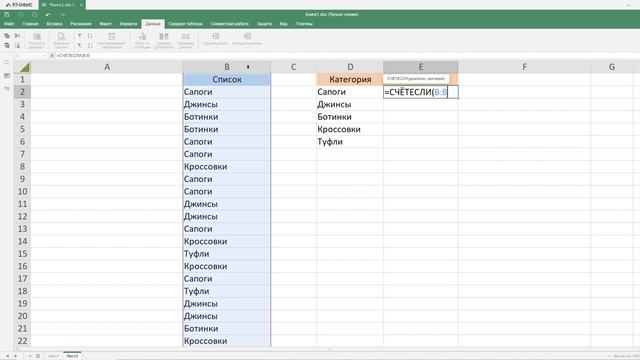Click the fx insert function icon

(52, 55)
